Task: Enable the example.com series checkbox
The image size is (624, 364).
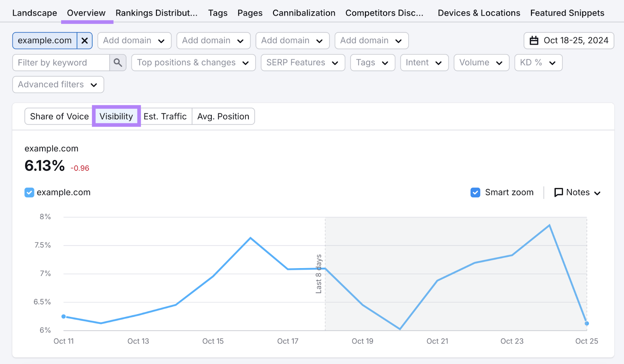Action: click(29, 192)
